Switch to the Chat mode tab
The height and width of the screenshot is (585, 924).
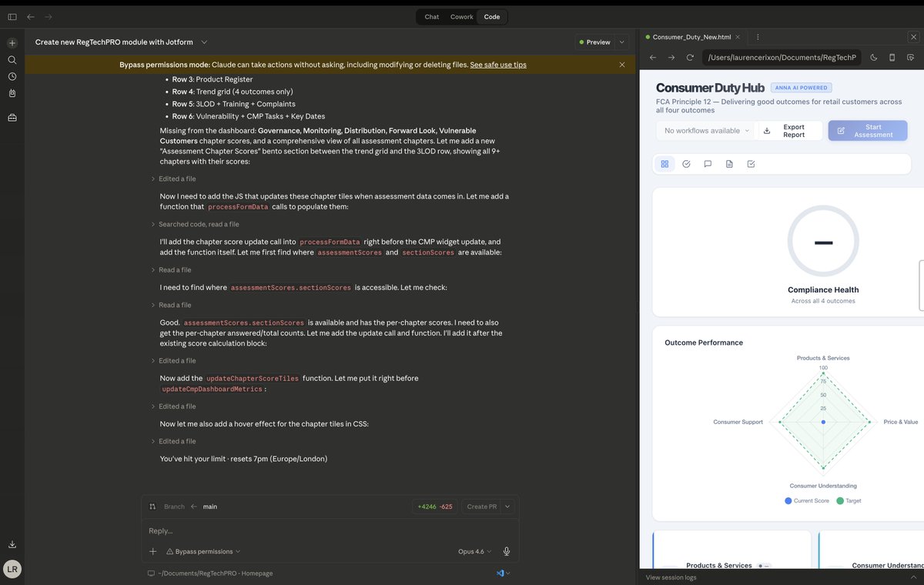(x=432, y=16)
